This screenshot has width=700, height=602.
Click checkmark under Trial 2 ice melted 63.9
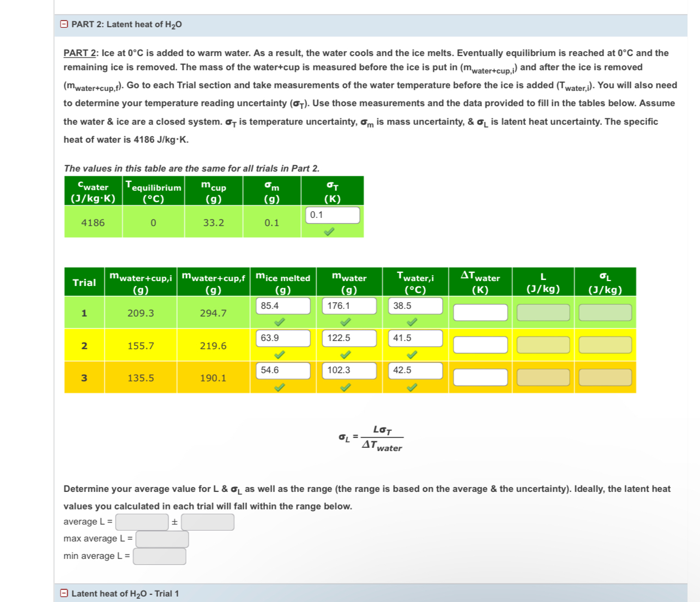coord(279,355)
